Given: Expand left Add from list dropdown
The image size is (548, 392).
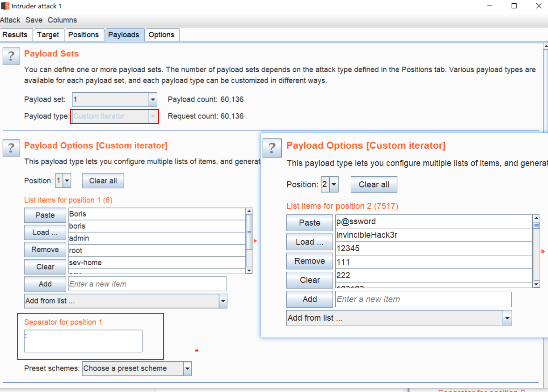Looking at the screenshot, I should pyautogui.click(x=223, y=301).
